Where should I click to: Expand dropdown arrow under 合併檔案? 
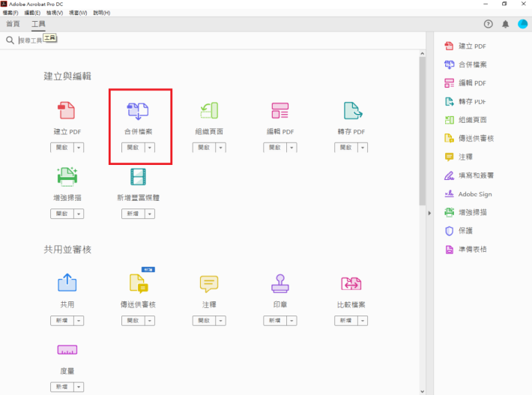pos(150,148)
